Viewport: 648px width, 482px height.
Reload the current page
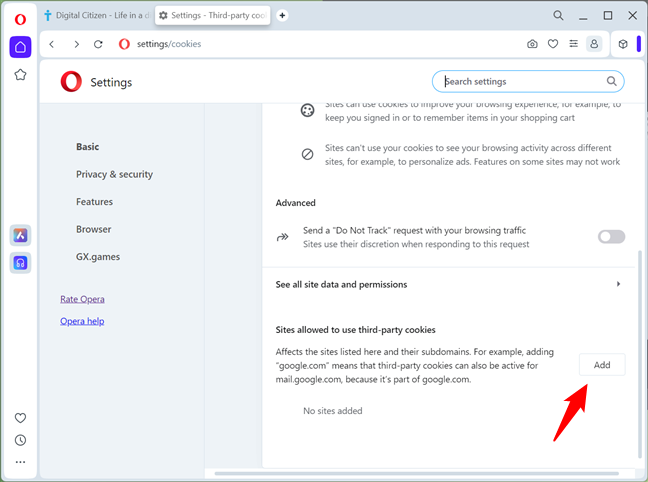(98, 44)
